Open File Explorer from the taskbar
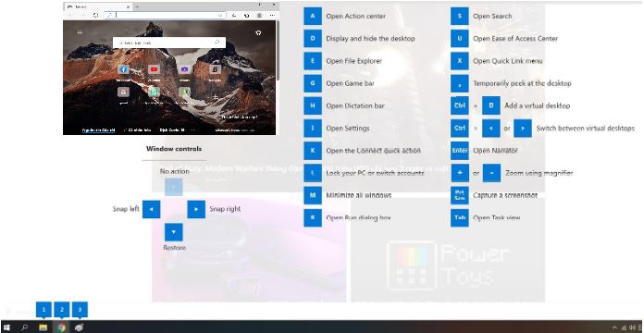The height and width of the screenshot is (333, 644). 43,327
